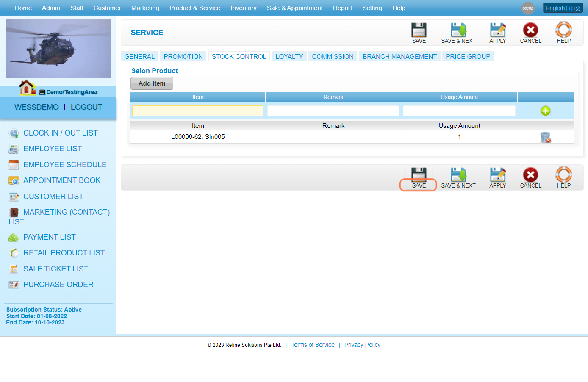
Task: Click the top Save floppy disk icon
Action: [419, 30]
